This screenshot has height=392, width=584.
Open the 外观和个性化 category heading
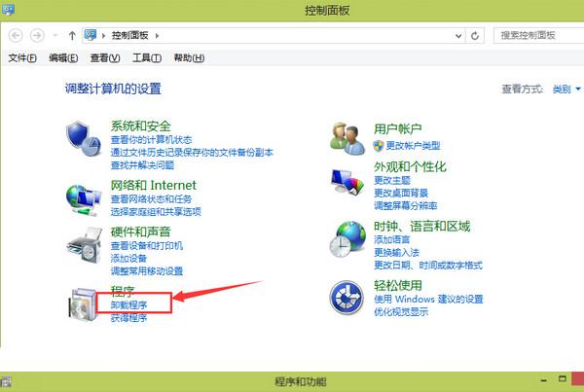[410, 166]
